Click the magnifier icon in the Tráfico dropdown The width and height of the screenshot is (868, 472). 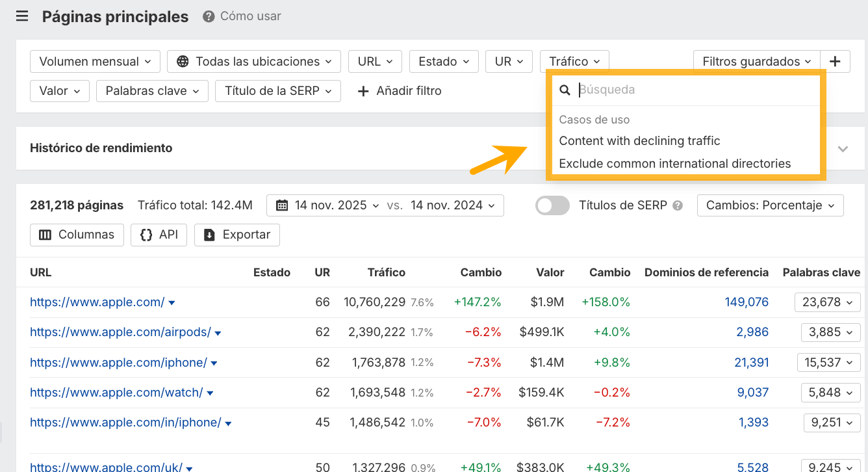click(565, 90)
